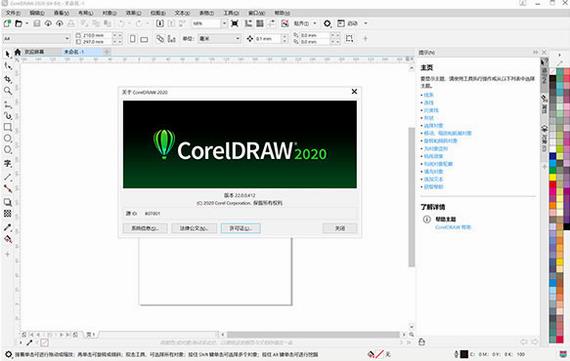Image resolution: width=570 pixels, height=361 pixels.
Task: Select the Pick tool in the toolbox
Action: 8,54
